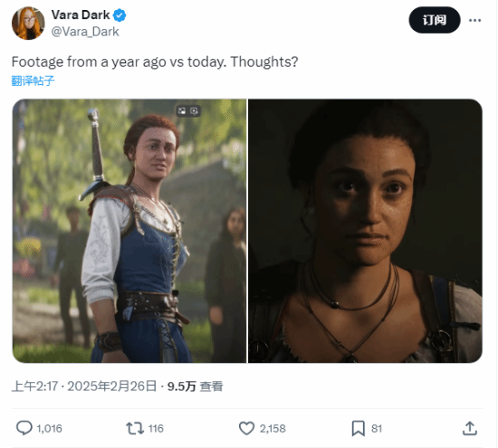The height and width of the screenshot is (448, 498).
Task: Open the left image of woman in blue dress
Action: tap(129, 231)
